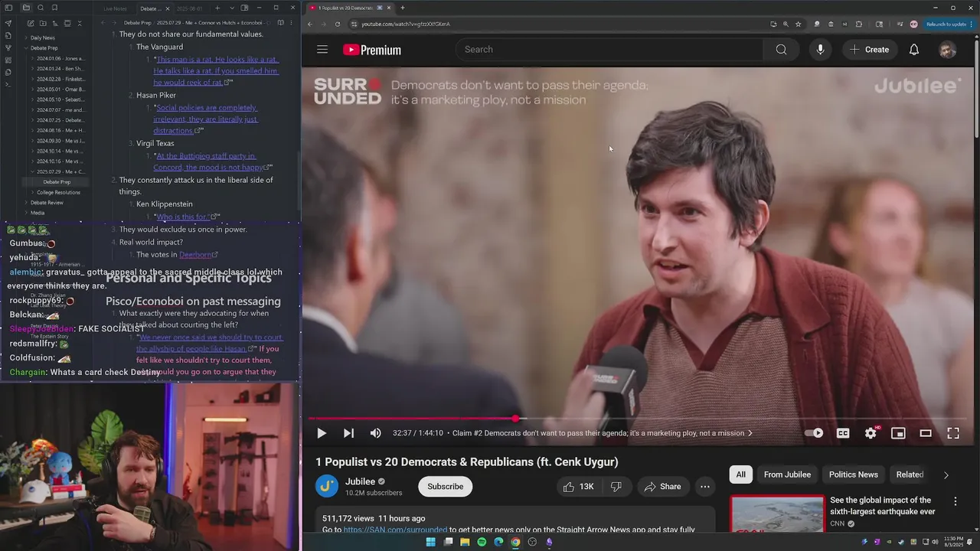This screenshot has height=551, width=980.
Task: Share the video
Action: pyautogui.click(x=663, y=487)
